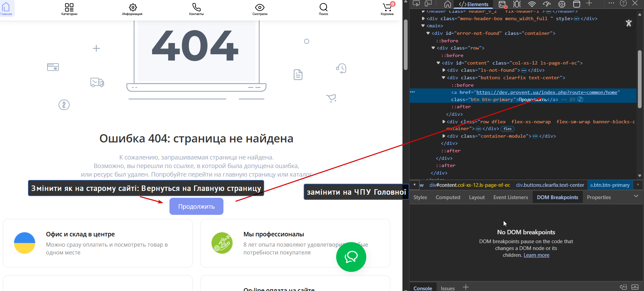Click the Elements panel scrollbar thumb
This screenshot has width=644, height=291.
pyautogui.click(x=640, y=79)
